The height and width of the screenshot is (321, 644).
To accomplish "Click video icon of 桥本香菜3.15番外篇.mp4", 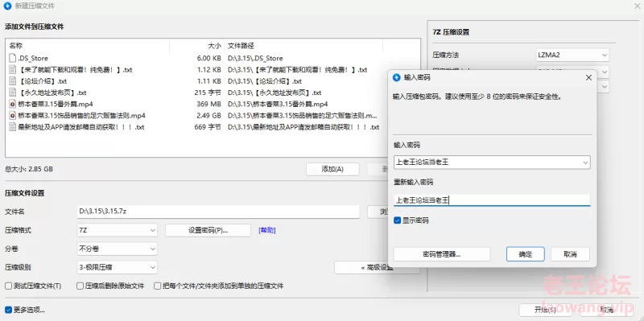I will (x=12, y=104).
